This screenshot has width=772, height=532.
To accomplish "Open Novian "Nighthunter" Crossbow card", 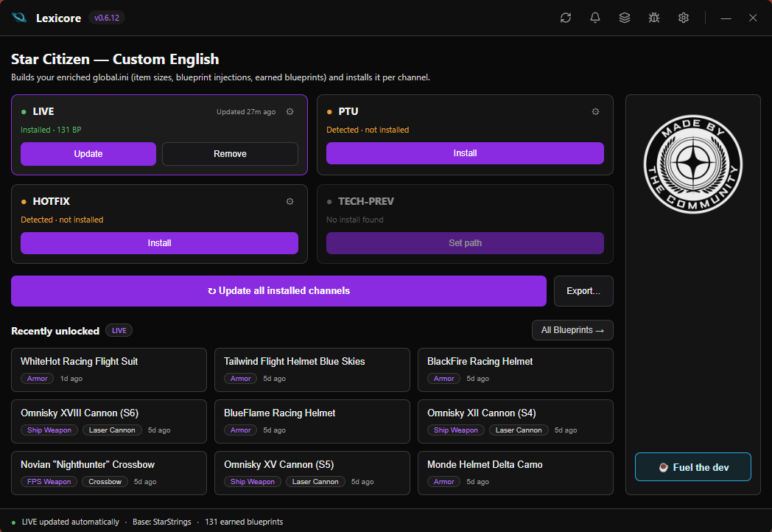I will [x=109, y=473].
